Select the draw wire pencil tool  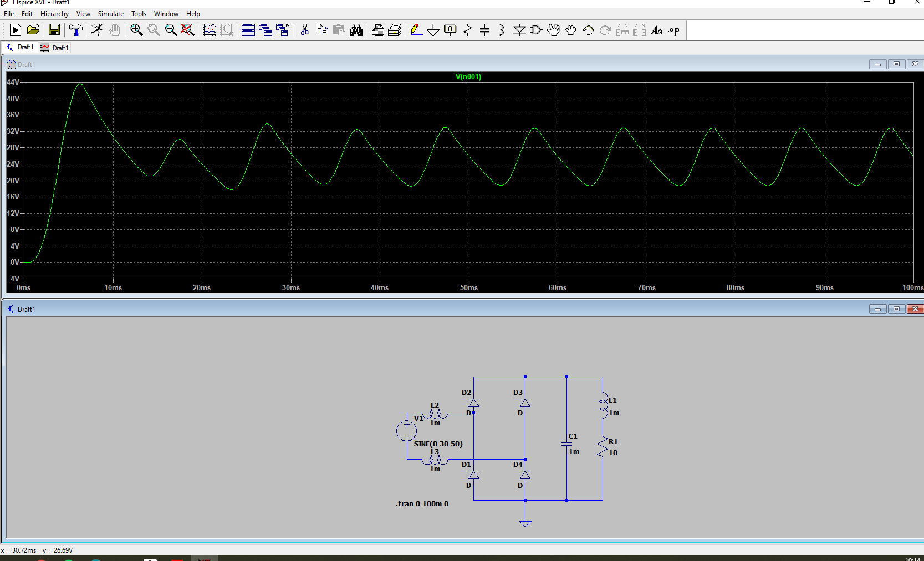[416, 30]
